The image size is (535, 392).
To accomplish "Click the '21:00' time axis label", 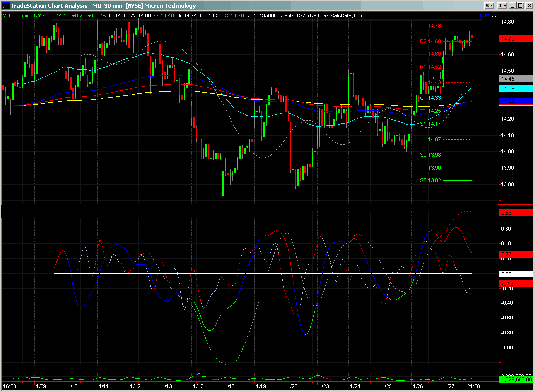I will point(474,386).
